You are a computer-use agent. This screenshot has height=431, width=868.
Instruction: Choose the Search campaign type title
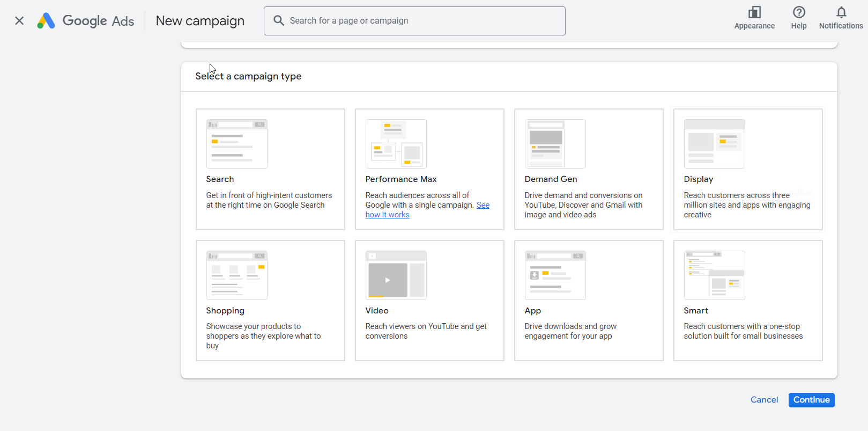(x=220, y=179)
